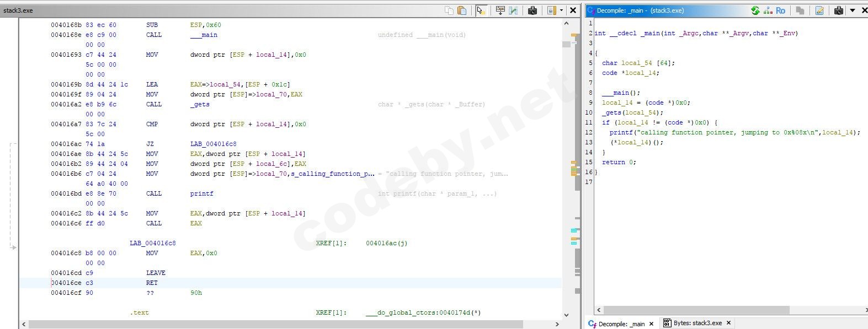
Task: Toggle mouse hover mode cursor icon
Action: pos(481,10)
